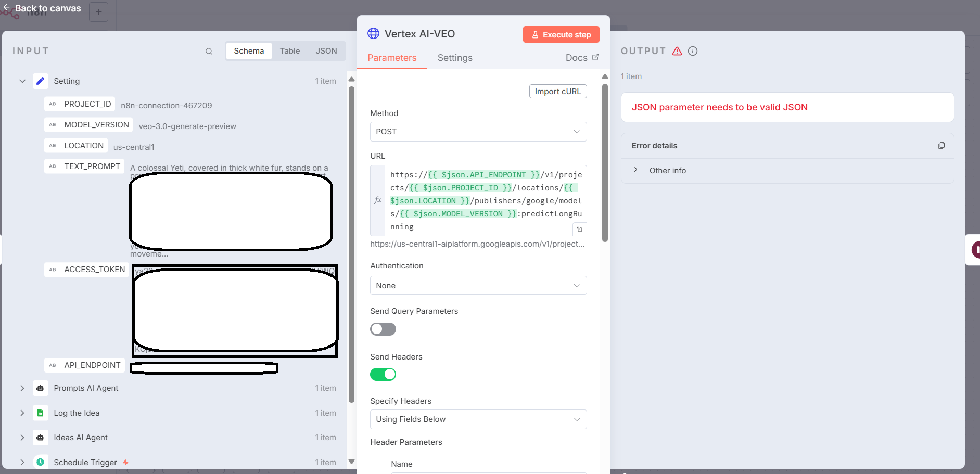Expand the Ideas AI Agent node
Image resolution: width=980 pixels, height=474 pixels.
pyautogui.click(x=22, y=438)
